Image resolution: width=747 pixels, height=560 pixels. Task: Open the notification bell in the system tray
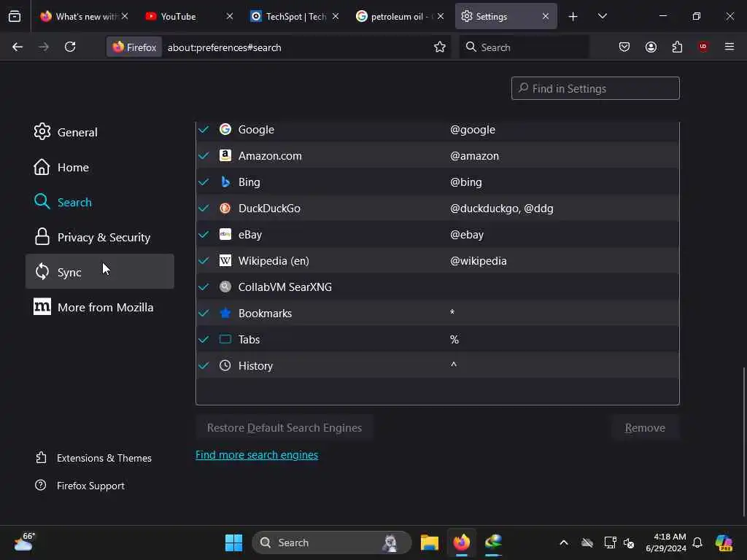pos(697,542)
